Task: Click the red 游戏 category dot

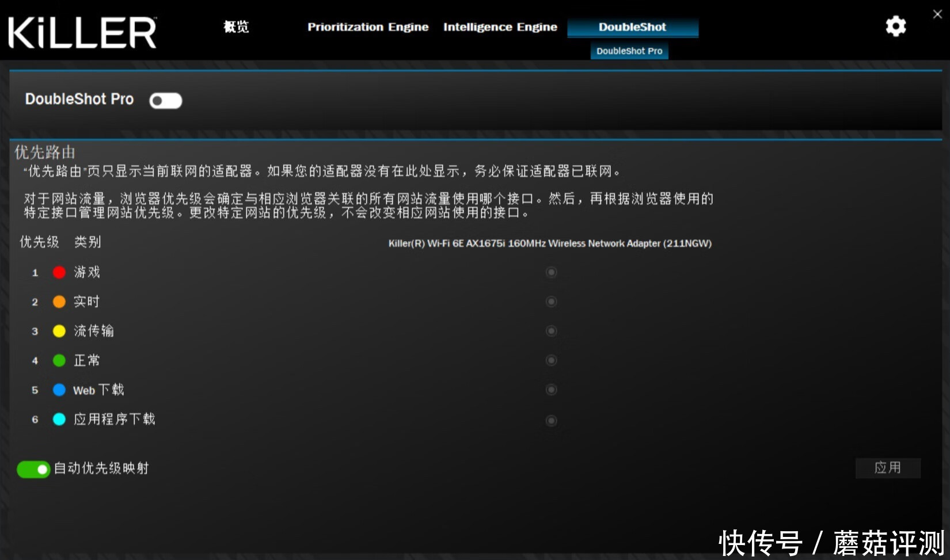Action: (x=59, y=272)
